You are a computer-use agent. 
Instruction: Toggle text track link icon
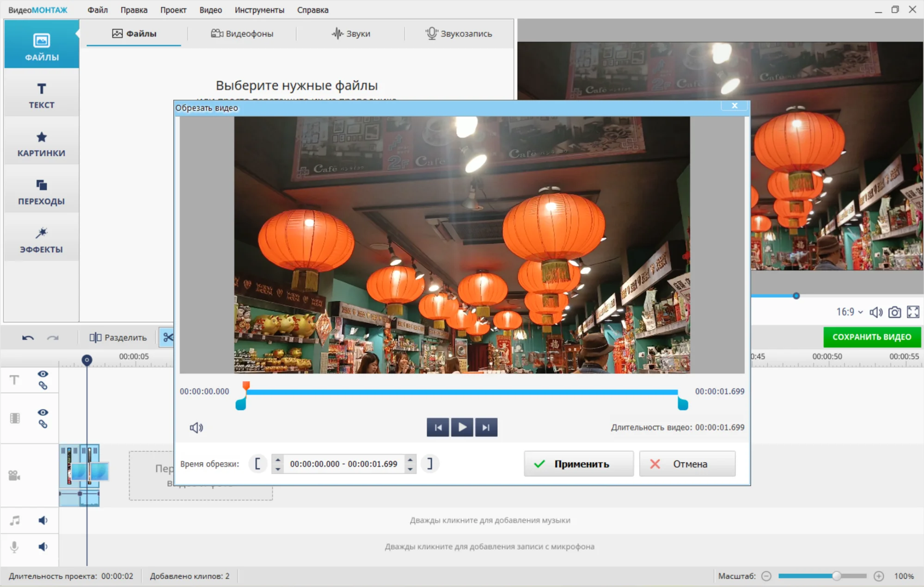43,386
